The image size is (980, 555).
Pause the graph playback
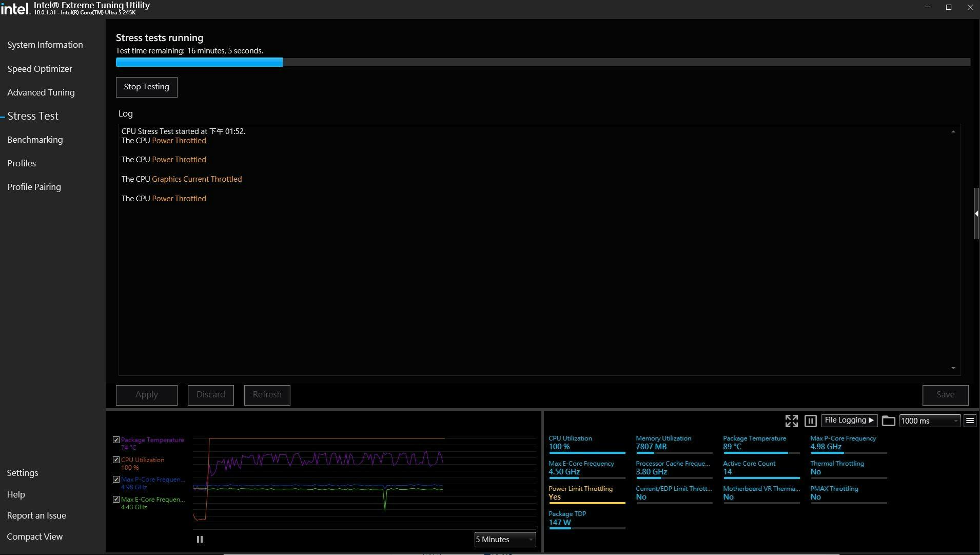coord(200,539)
